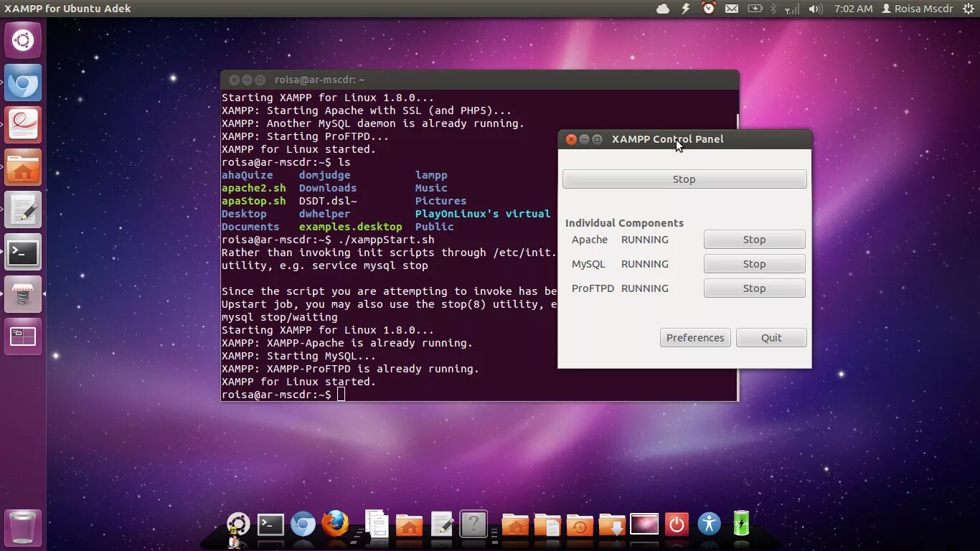Click ahaQuize in the terminal listing
Viewport: 980px width, 551px height.
click(248, 175)
